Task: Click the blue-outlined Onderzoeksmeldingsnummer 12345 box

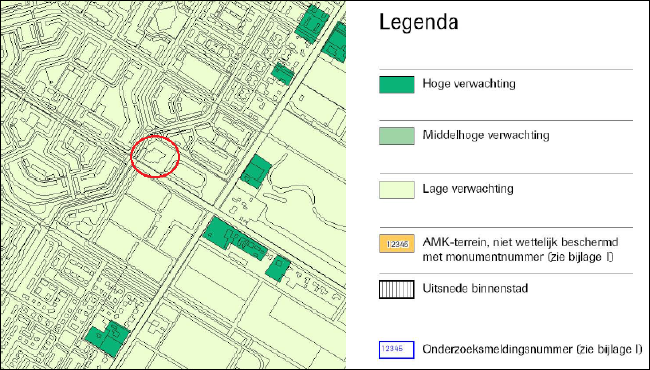Action: tap(397, 349)
